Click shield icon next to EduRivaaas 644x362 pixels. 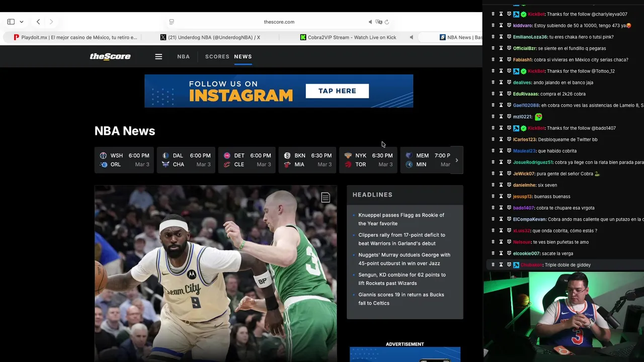(x=509, y=94)
